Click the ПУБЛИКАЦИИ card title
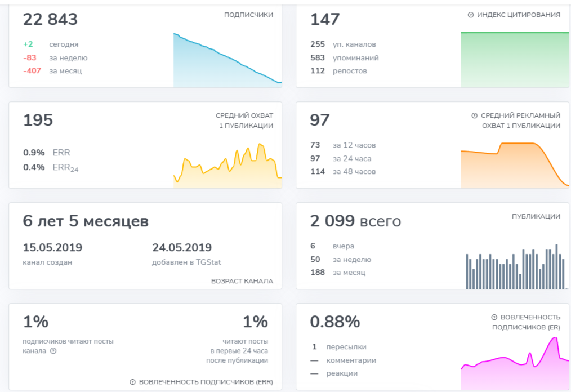571x392 pixels. 536,216
